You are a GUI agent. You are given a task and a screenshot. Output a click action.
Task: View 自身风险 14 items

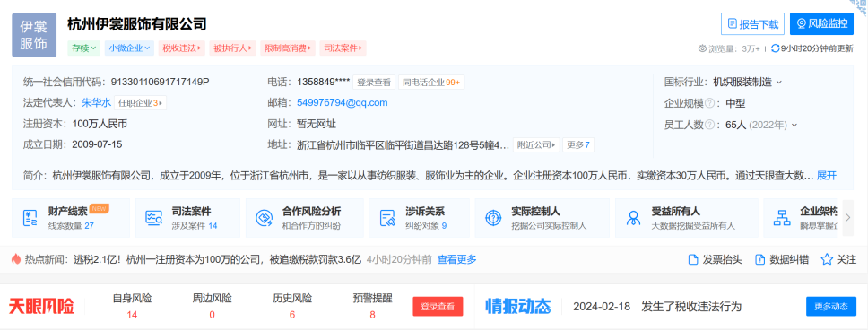click(x=132, y=306)
